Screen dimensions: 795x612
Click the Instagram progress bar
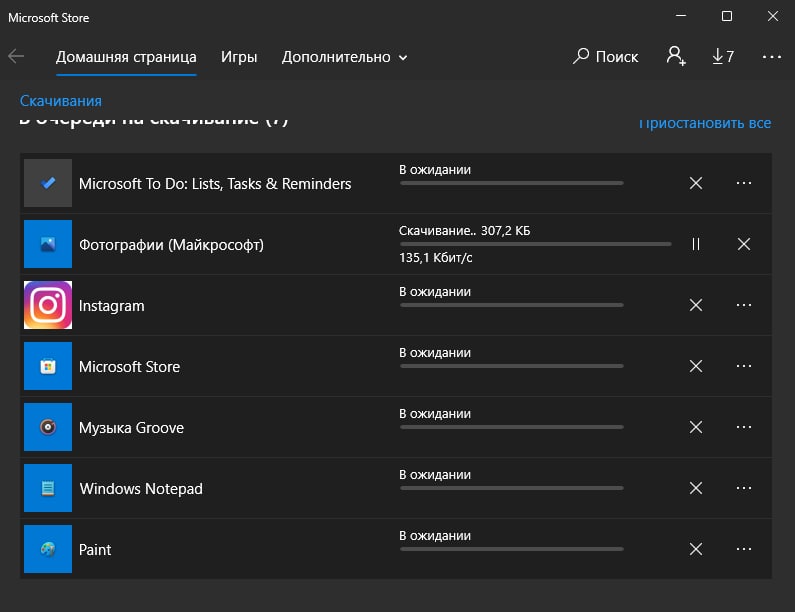(512, 305)
